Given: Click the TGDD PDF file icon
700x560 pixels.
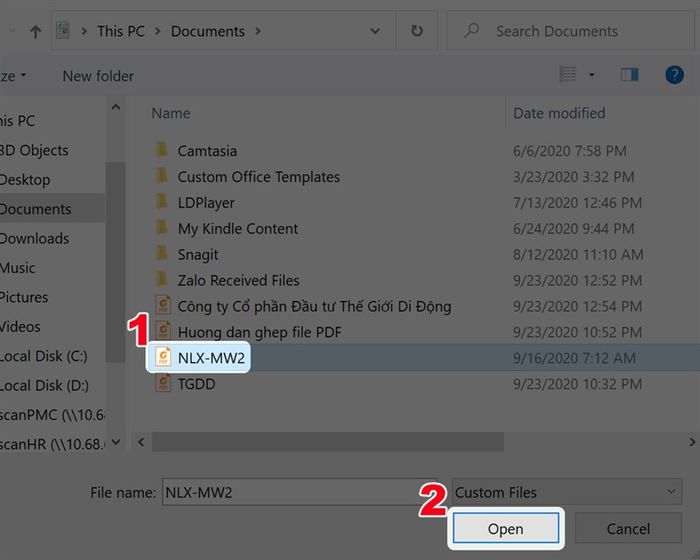Looking at the screenshot, I should point(163,383).
